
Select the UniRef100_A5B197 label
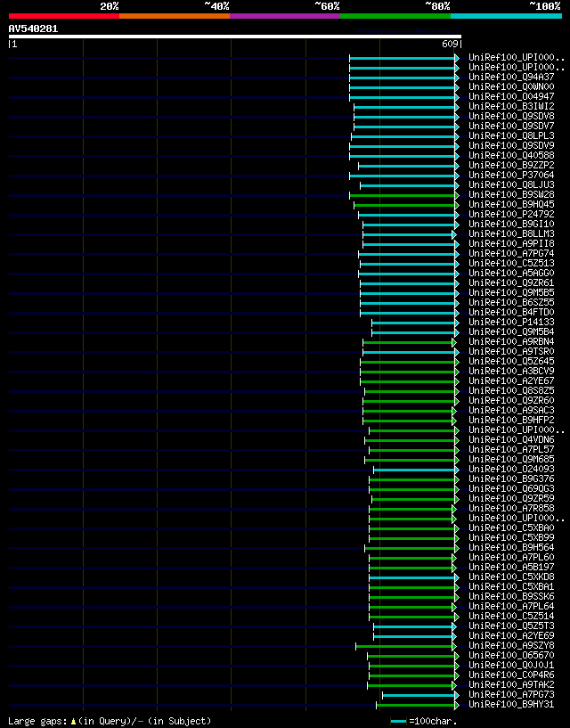click(x=511, y=567)
